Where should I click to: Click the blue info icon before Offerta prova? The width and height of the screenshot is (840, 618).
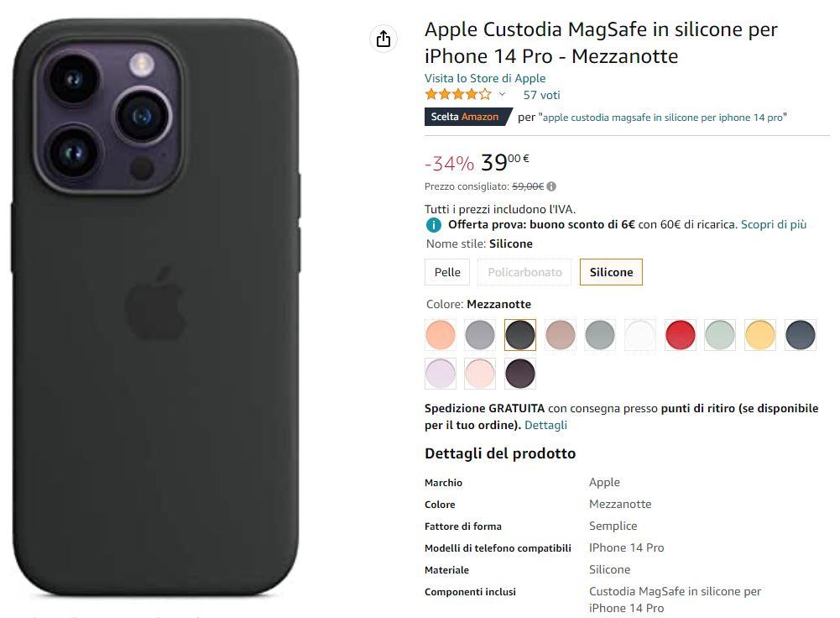[x=433, y=225]
